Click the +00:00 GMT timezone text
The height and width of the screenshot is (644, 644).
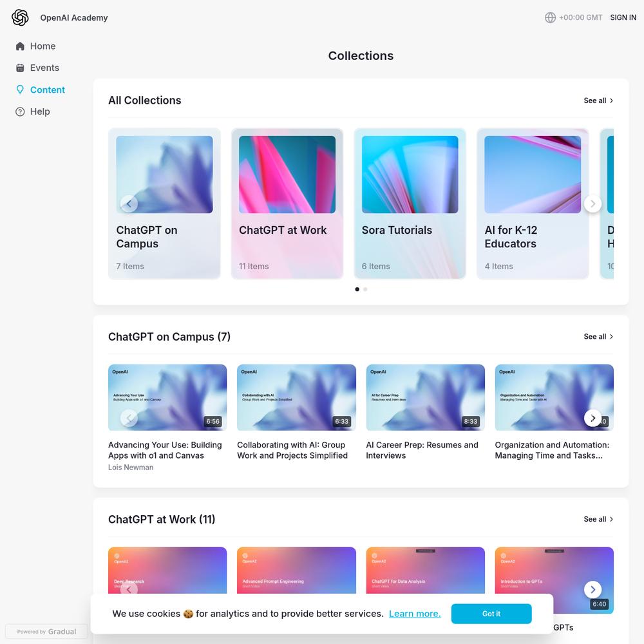coord(580,17)
